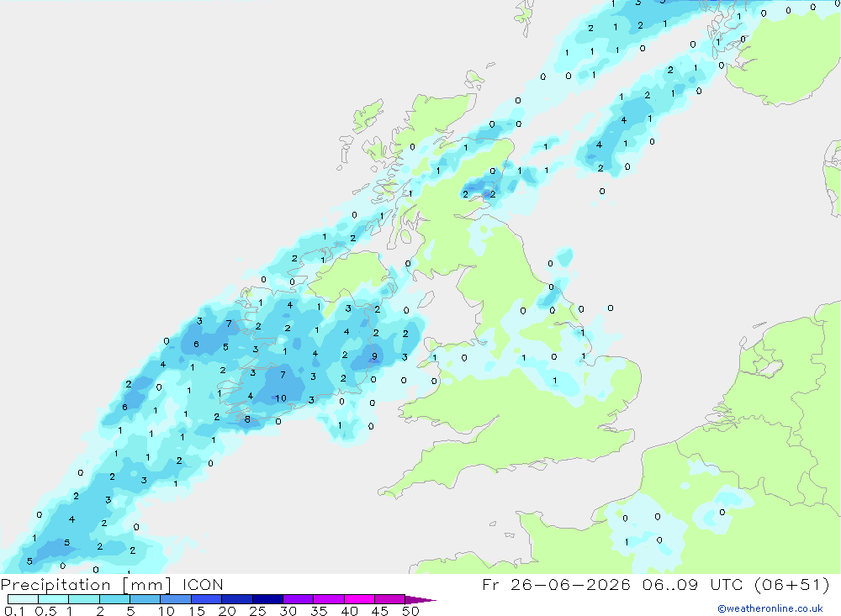The width and height of the screenshot is (841, 616).
Task: Select the '35' label under the color scale
Action: [x=319, y=611]
